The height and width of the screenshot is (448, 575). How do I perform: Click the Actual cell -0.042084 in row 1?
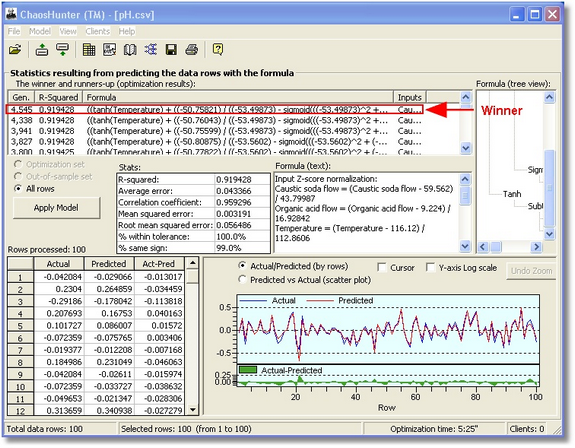58,277
